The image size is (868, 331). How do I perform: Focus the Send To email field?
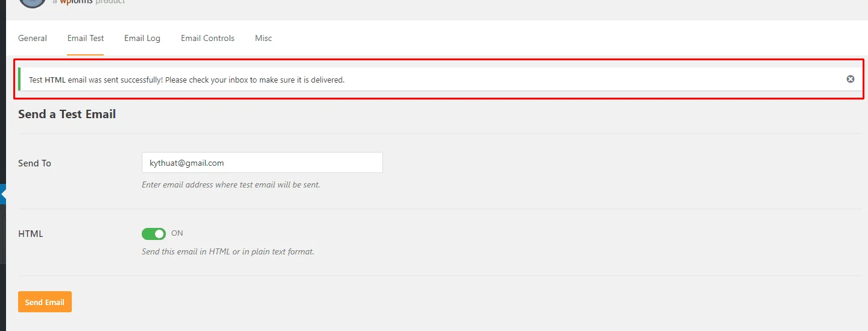pos(262,163)
